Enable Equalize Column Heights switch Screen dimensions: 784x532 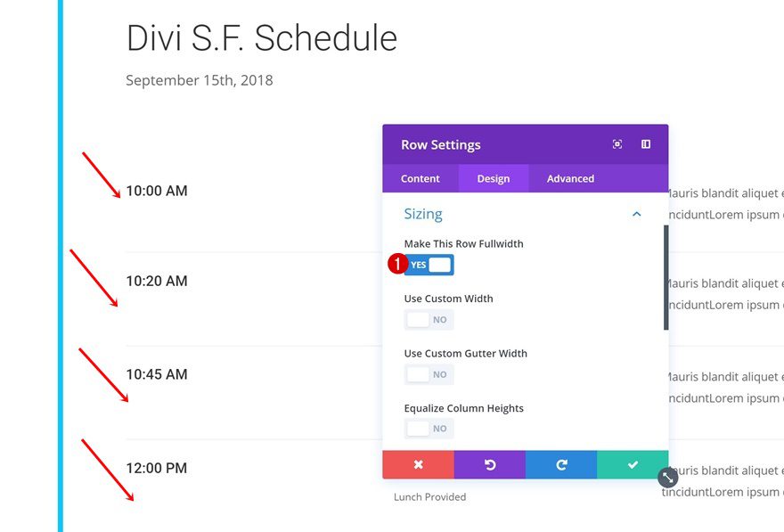[429, 429]
